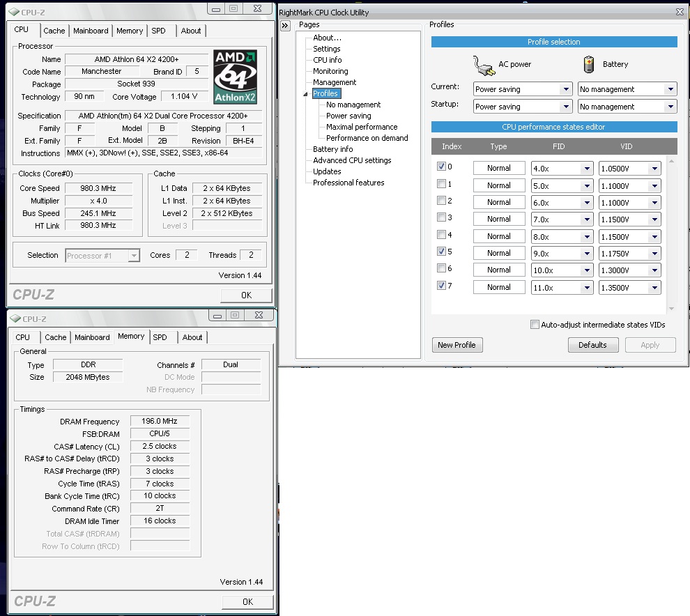
Task: Open SPD tab in bottom CPU-Z window
Action: point(160,337)
